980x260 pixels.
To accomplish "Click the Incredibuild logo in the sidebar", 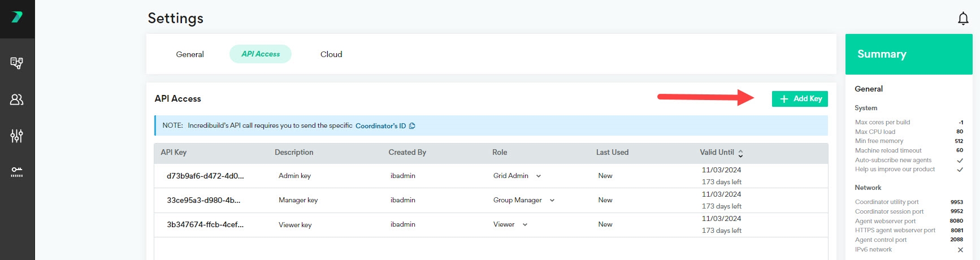I will [17, 18].
